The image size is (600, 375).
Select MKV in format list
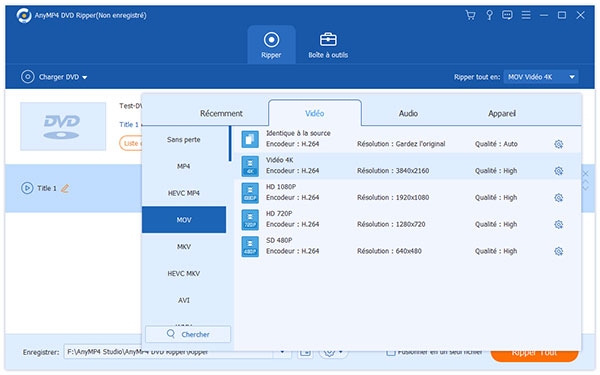(x=184, y=247)
